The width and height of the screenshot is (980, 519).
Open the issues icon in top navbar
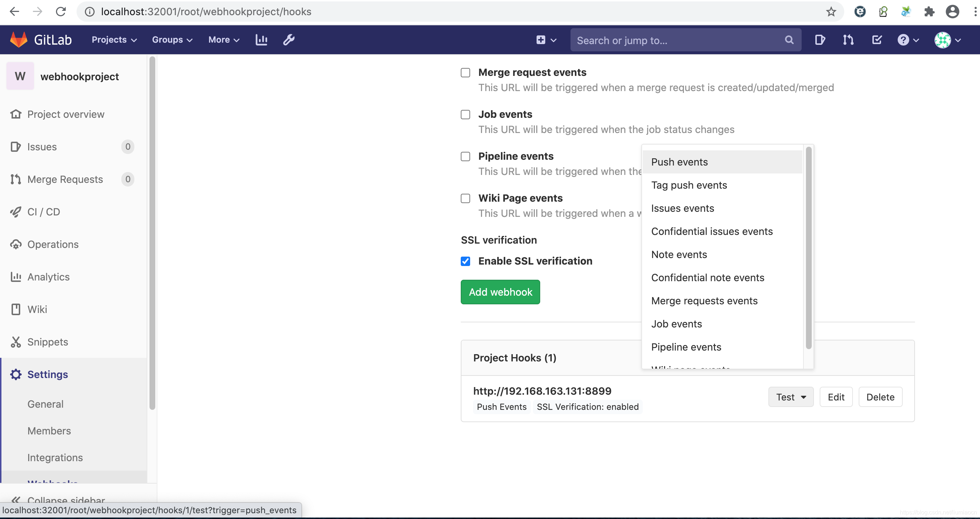pyautogui.click(x=820, y=40)
